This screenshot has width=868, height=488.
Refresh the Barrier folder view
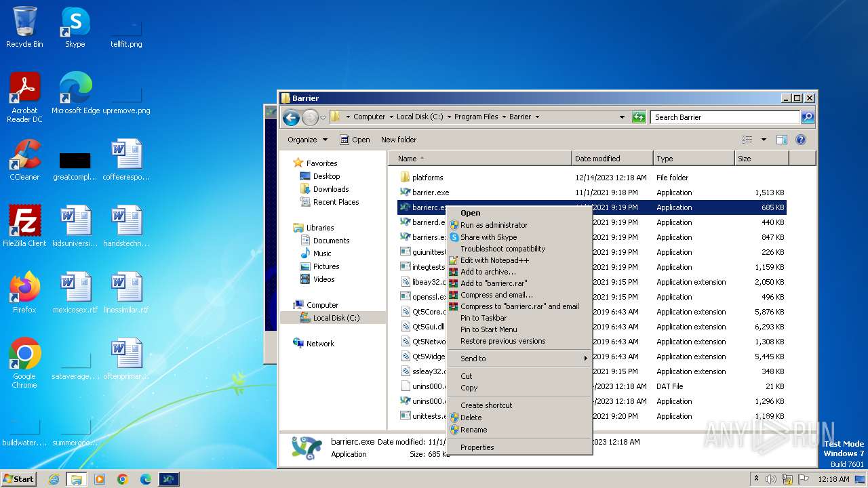(x=639, y=117)
